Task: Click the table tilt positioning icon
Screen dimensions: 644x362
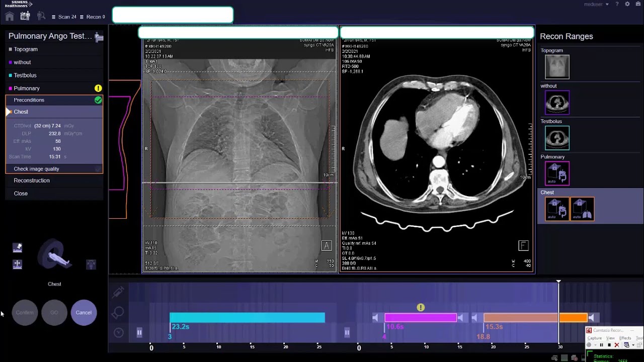Action: [x=18, y=247]
